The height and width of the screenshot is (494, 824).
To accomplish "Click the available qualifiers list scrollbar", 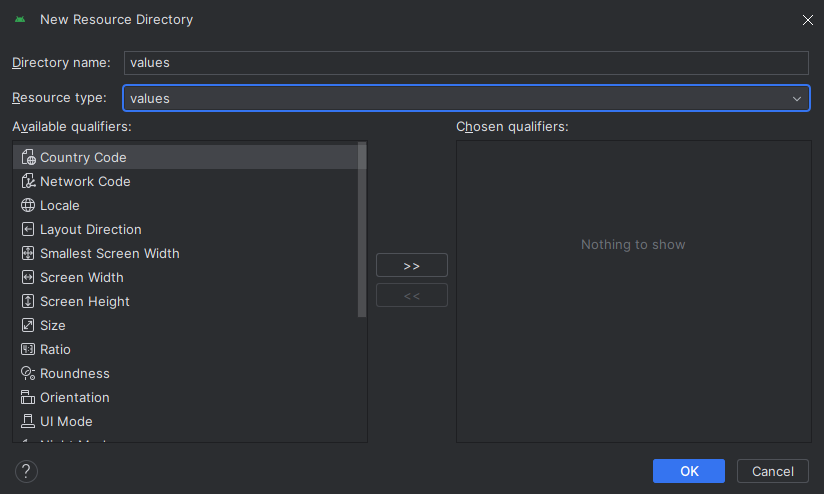I will coord(362,230).
